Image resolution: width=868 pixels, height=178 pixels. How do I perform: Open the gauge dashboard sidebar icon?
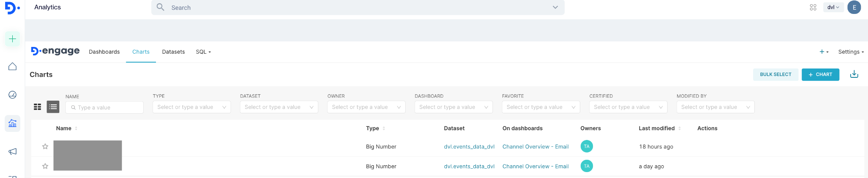(x=13, y=95)
